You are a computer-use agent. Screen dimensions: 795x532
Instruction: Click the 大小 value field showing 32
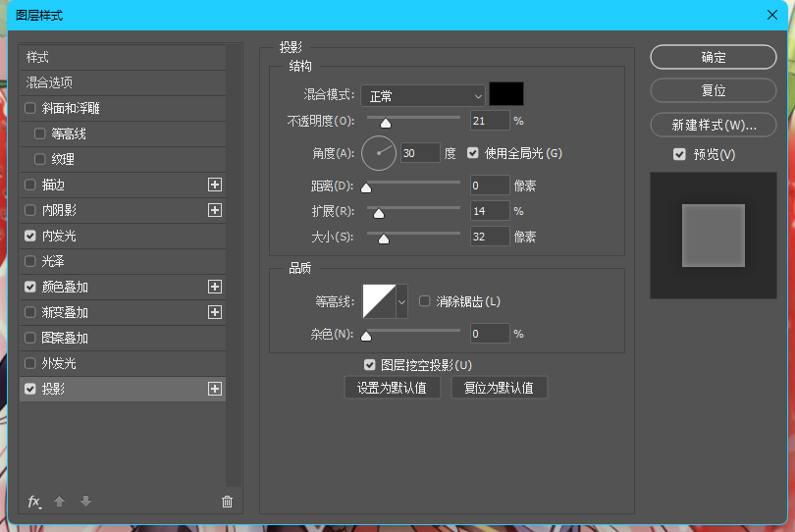tap(490, 237)
